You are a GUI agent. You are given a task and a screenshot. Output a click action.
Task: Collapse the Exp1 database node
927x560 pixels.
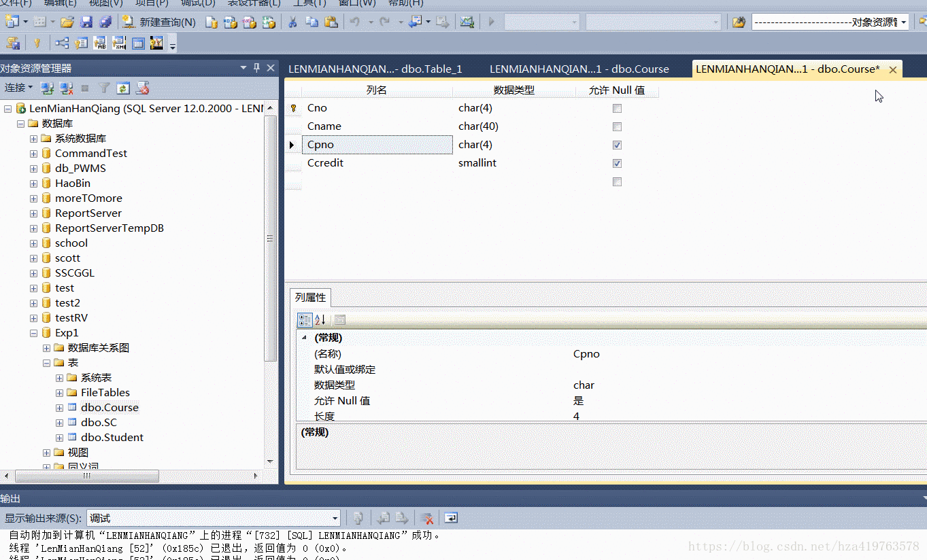pos(33,332)
